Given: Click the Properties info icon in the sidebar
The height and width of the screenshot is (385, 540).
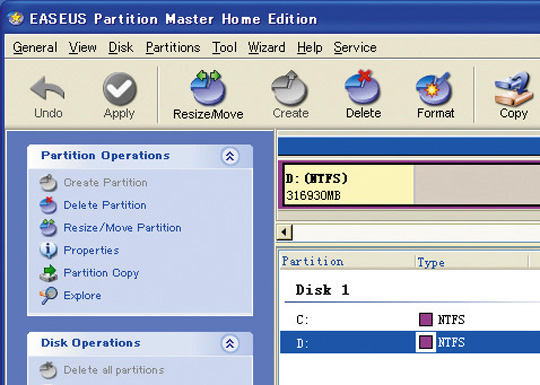Looking at the screenshot, I should 48,250.
